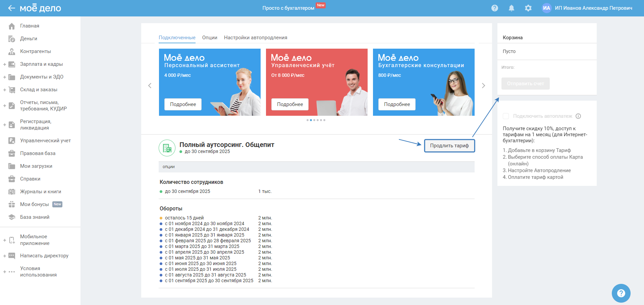Click the info icon beside Подключить автоплатеж
644x305 pixels.
pyautogui.click(x=578, y=116)
